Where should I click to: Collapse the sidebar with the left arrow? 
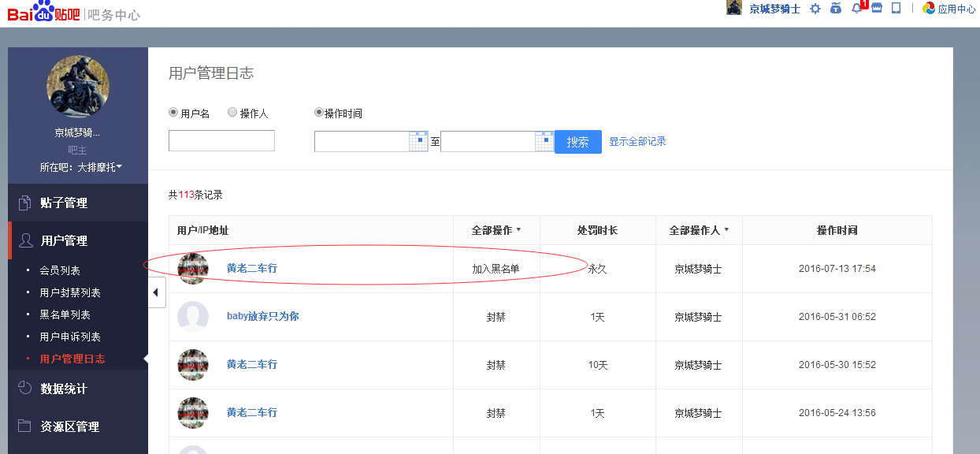156,292
